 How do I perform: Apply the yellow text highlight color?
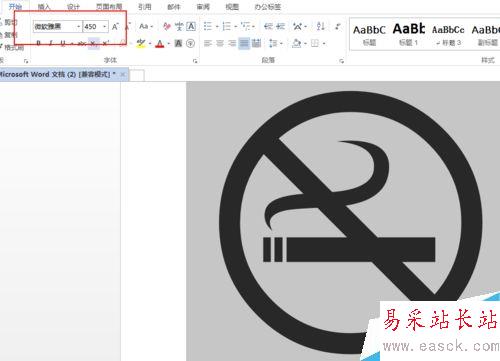(141, 43)
